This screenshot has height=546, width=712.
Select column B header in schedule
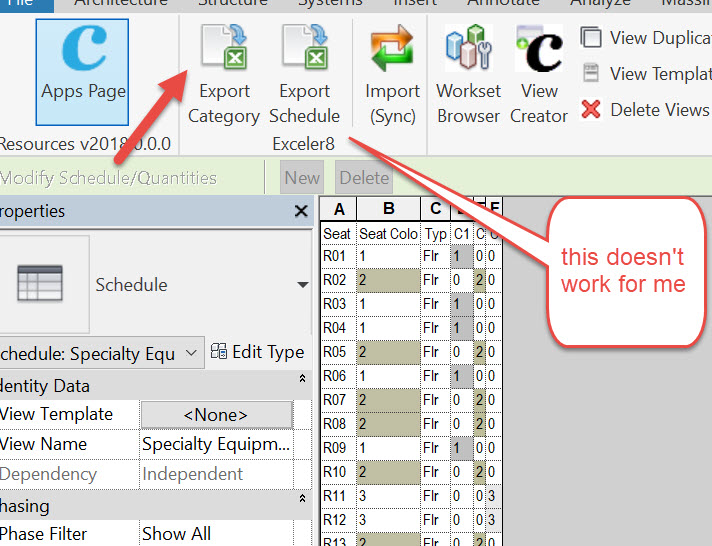(x=388, y=209)
